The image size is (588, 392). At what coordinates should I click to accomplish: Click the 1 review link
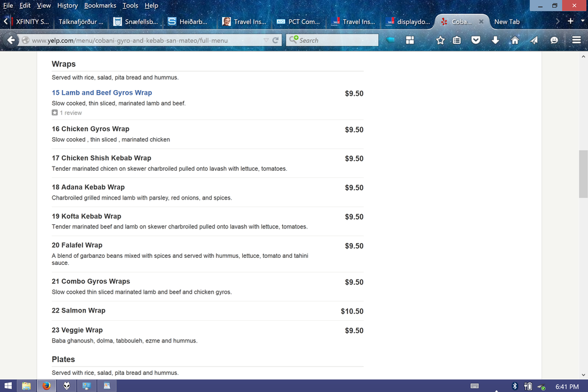71,113
